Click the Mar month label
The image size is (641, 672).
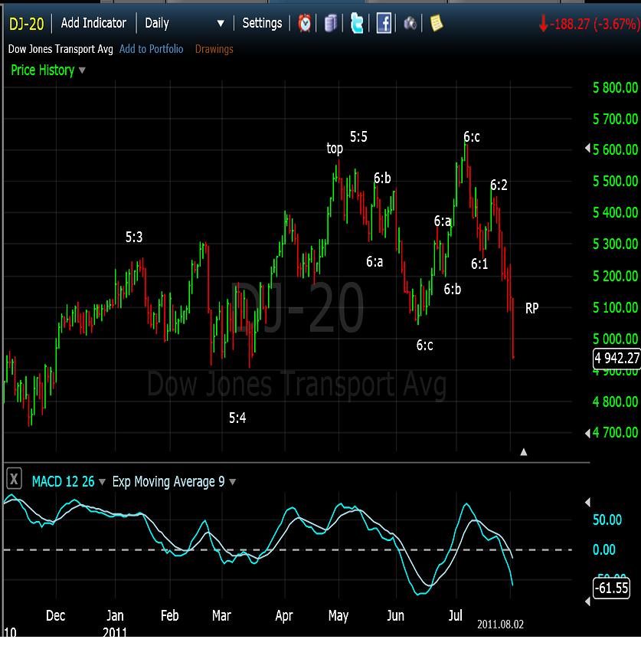pos(221,616)
